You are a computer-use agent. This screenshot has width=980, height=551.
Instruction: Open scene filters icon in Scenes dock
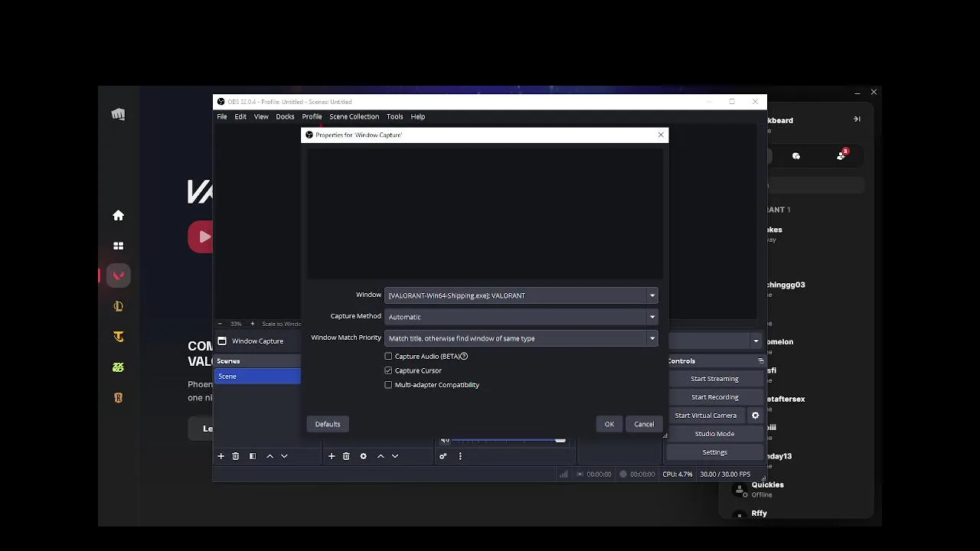point(253,456)
